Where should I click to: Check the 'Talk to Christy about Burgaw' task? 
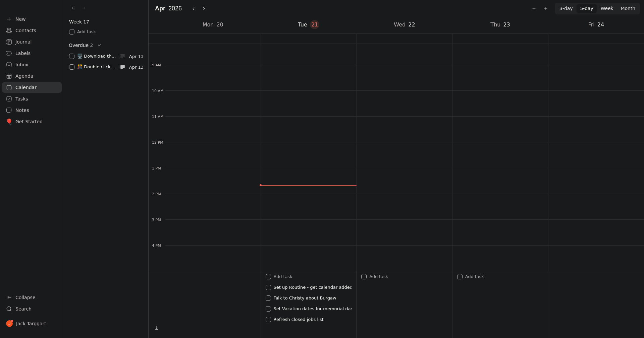(x=268, y=298)
